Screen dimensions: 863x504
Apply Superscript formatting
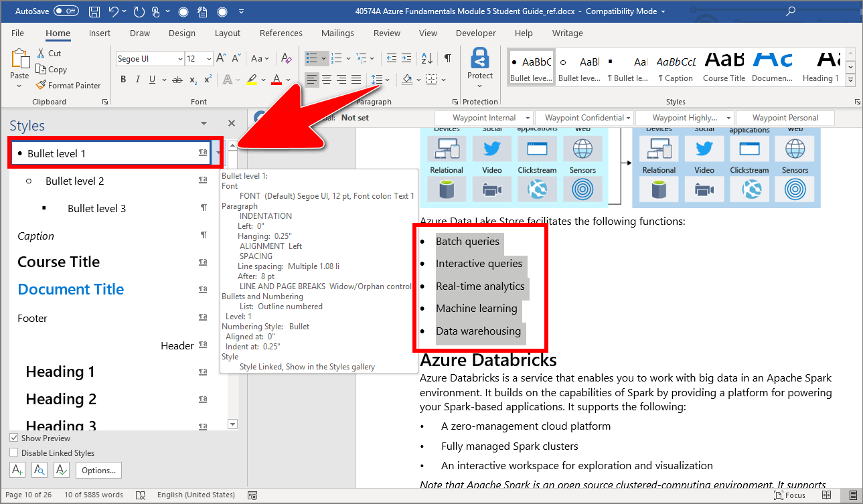pos(208,80)
